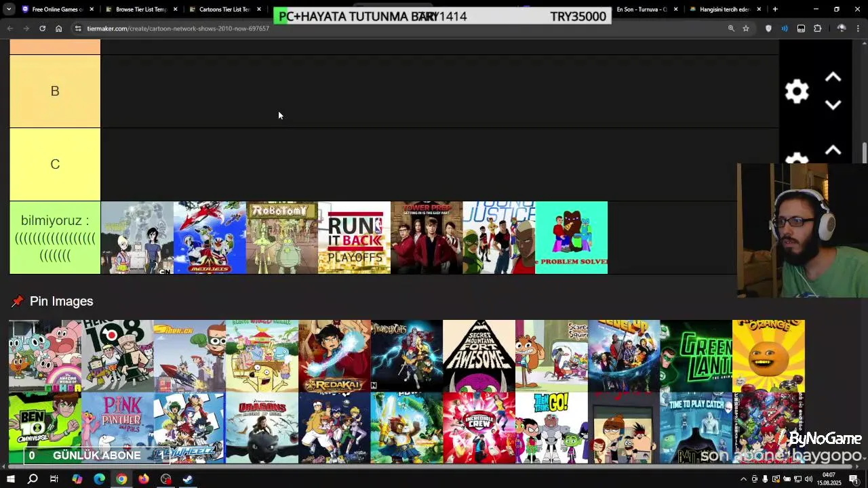Click the tier C label cell
Image resolution: width=868 pixels, height=488 pixels.
click(55, 165)
